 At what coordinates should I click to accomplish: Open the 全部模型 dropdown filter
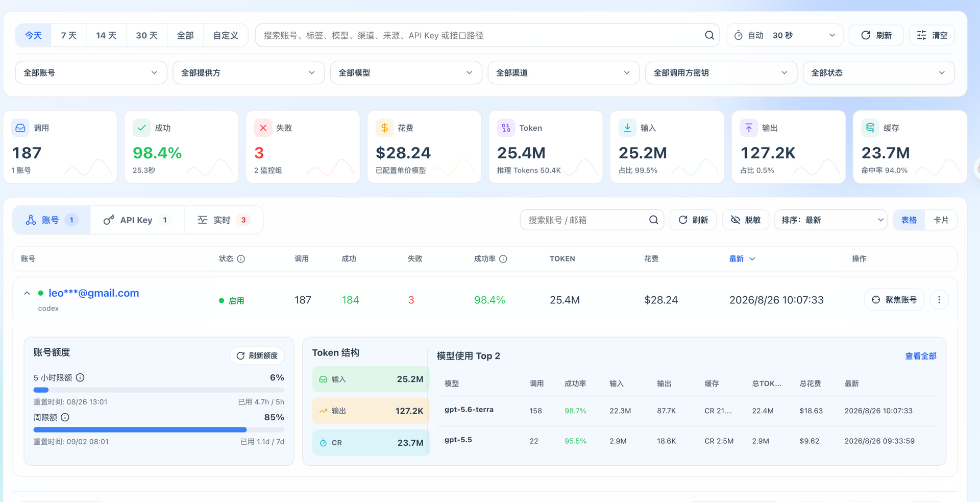pyautogui.click(x=406, y=73)
